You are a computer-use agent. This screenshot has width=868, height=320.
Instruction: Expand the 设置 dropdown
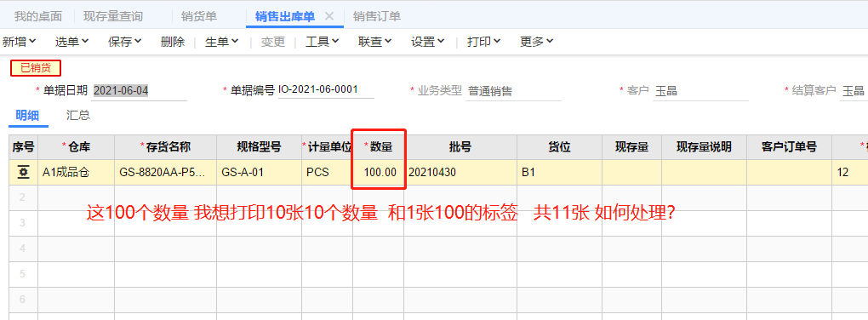tap(427, 42)
